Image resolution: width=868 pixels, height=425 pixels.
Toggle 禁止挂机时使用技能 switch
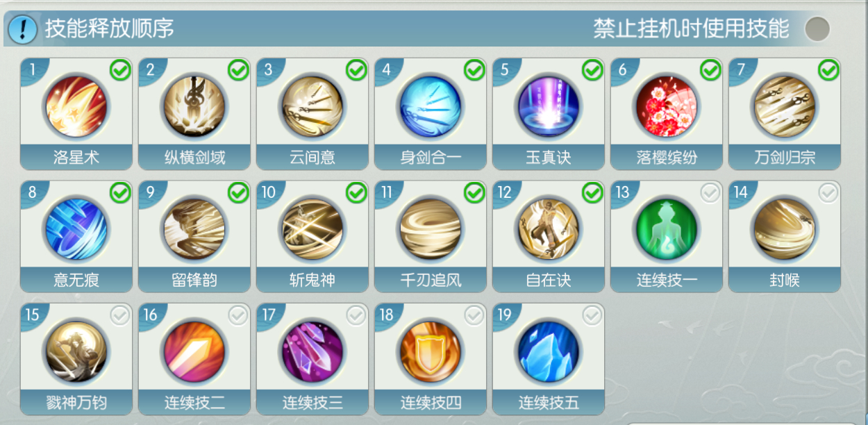pyautogui.click(x=817, y=28)
